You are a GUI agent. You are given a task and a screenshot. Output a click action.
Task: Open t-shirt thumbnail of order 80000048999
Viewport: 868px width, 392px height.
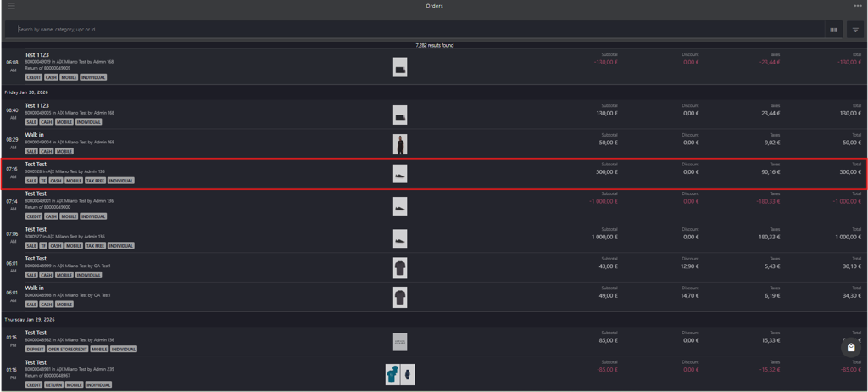point(400,268)
